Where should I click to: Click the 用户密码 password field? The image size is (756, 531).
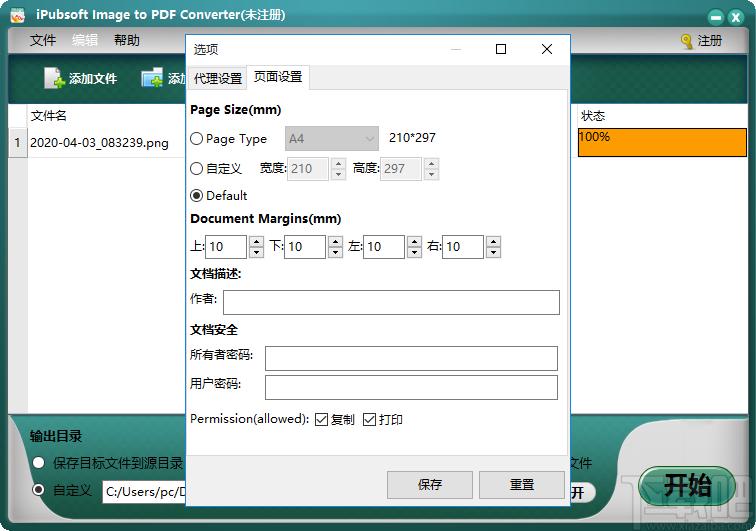tap(411, 387)
